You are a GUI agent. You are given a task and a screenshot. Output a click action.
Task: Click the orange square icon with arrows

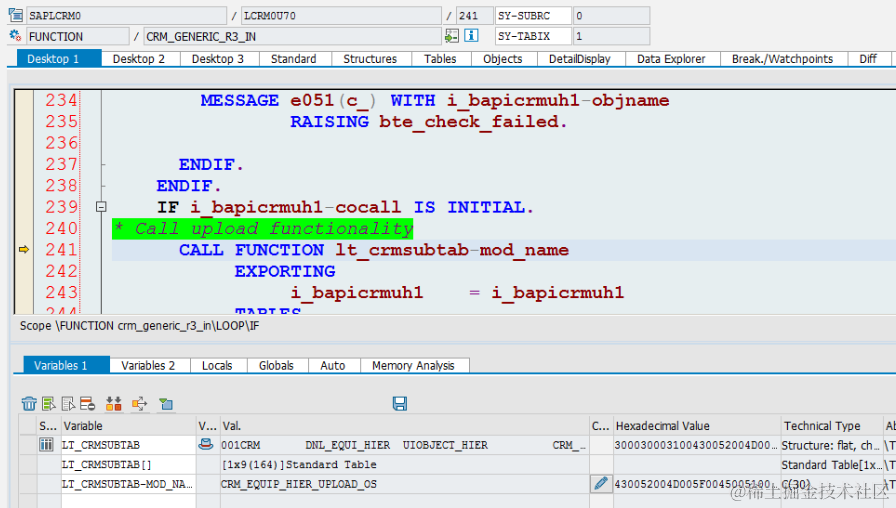click(x=139, y=404)
